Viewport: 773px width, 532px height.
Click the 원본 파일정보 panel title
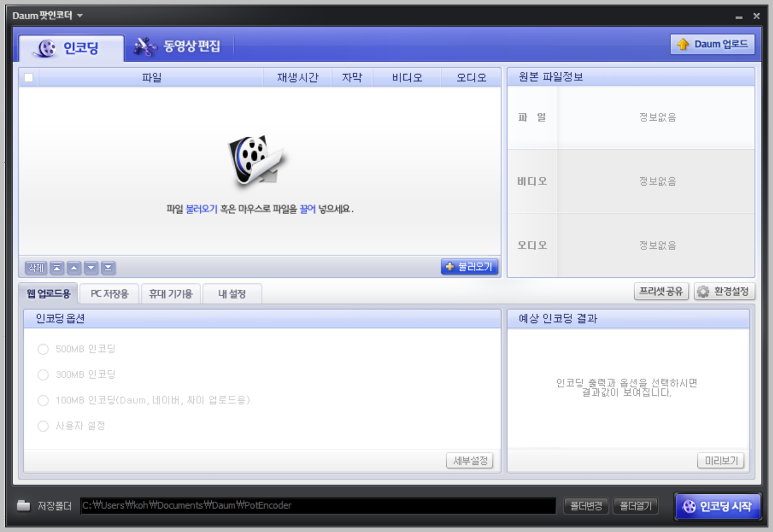point(551,77)
